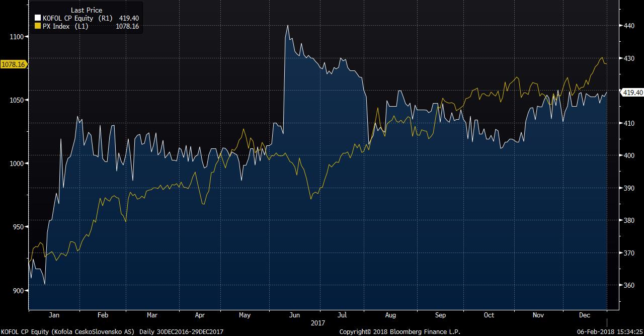Click the Aug month label
Screen dimensions: 644x336
coord(390,315)
